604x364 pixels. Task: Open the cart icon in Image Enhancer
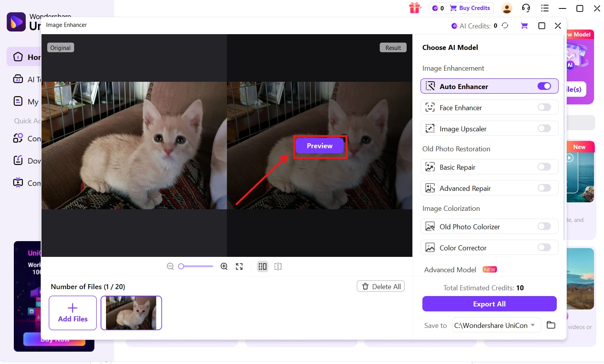pyautogui.click(x=524, y=26)
